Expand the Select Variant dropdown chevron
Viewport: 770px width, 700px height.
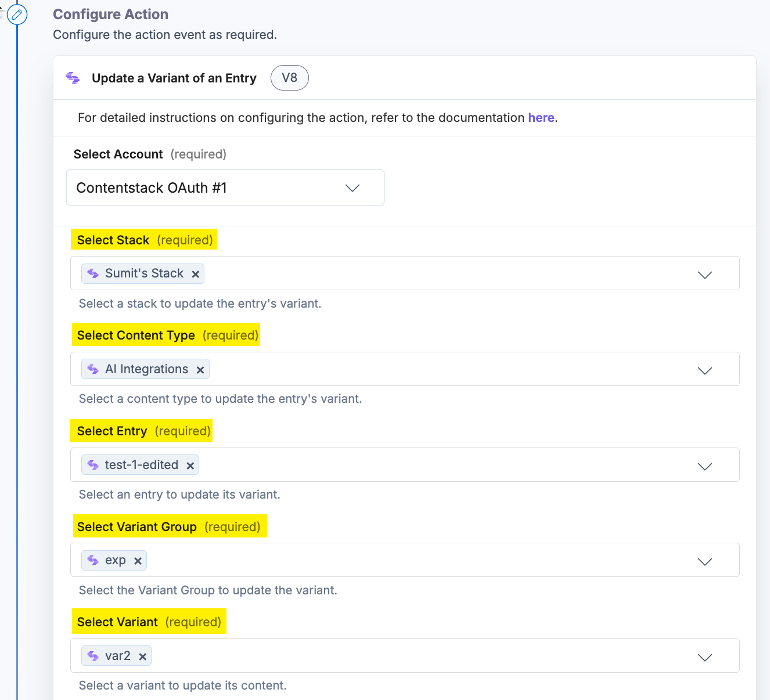(704, 657)
